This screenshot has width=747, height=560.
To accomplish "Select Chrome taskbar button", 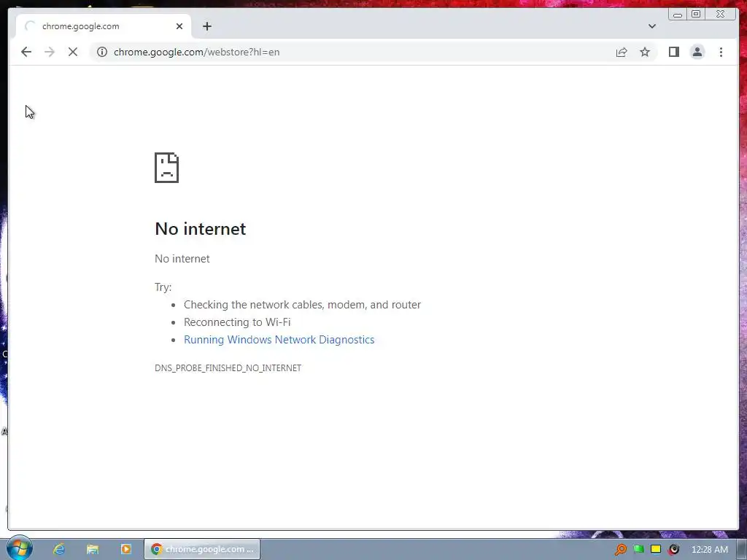I will [x=202, y=549].
